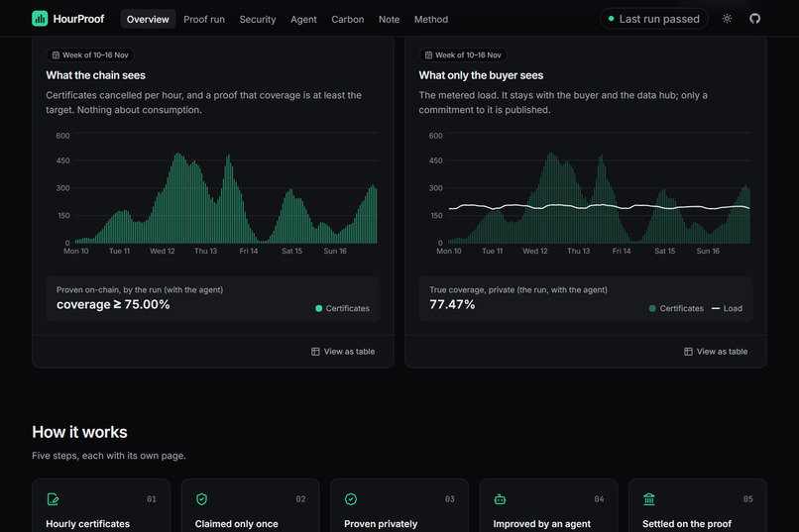Click the Certificates legend dot in buyer chart
This screenshot has height=532, width=799.
[x=652, y=308]
